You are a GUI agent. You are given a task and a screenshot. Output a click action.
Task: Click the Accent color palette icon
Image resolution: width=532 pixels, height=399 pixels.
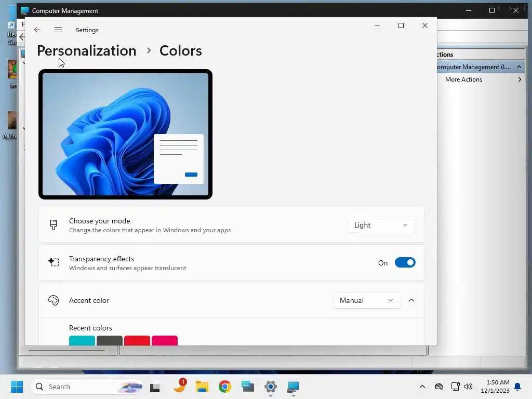pos(54,300)
